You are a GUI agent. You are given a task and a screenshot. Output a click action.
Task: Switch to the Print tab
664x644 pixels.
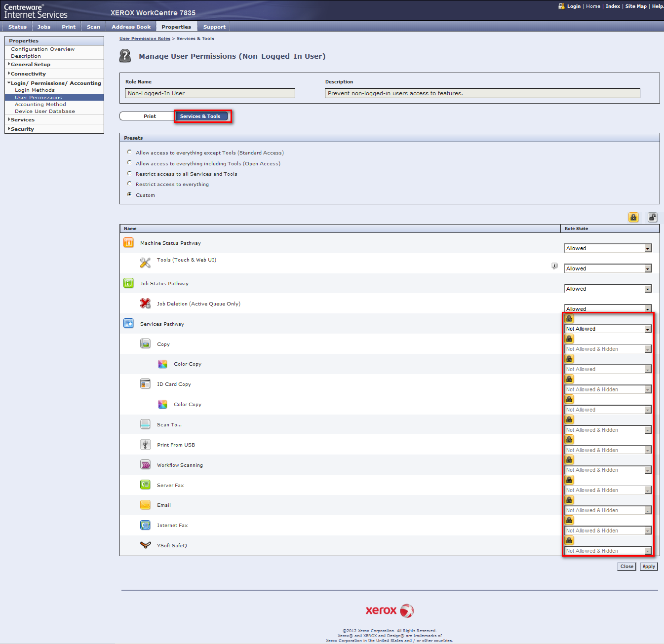(x=150, y=116)
